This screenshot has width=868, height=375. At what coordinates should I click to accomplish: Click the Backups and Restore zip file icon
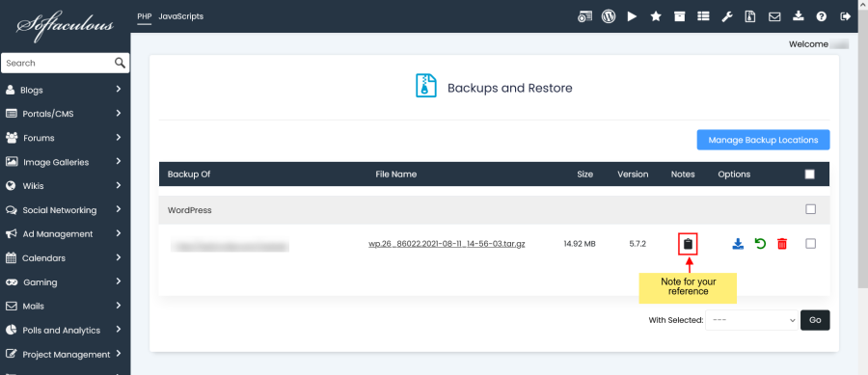click(x=425, y=87)
